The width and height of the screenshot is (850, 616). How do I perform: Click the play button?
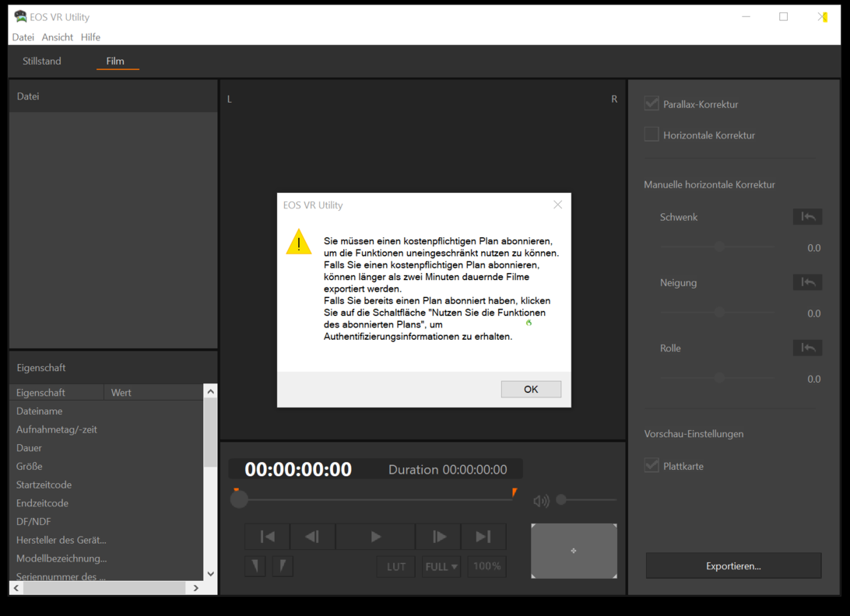click(x=375, y=537)
